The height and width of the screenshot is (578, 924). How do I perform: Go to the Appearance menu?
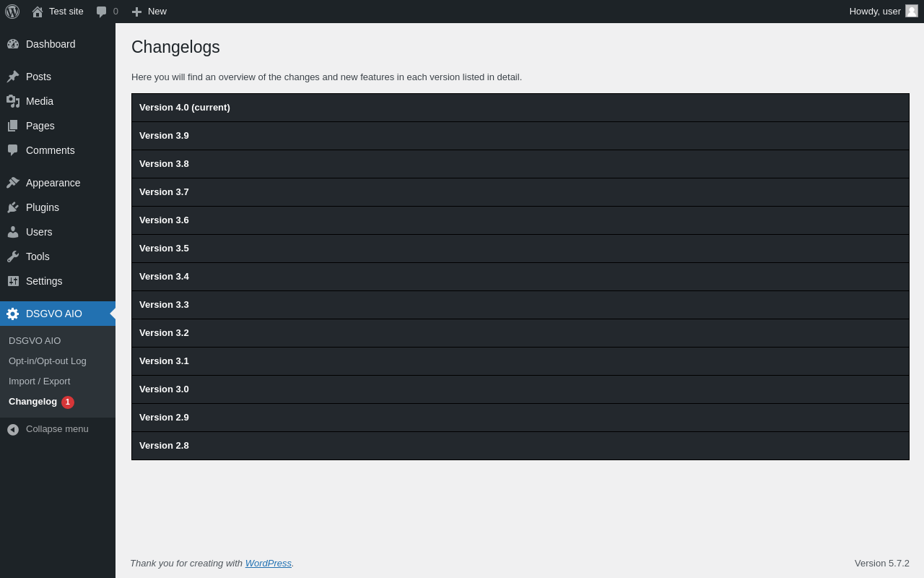point(53,183)
